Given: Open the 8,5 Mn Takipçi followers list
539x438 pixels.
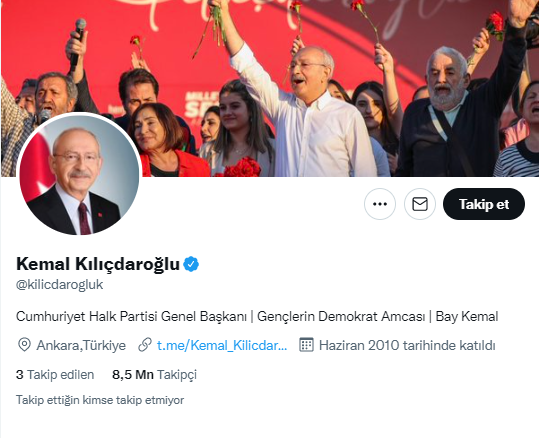Looking at the screenshot, I should [154, 374].
